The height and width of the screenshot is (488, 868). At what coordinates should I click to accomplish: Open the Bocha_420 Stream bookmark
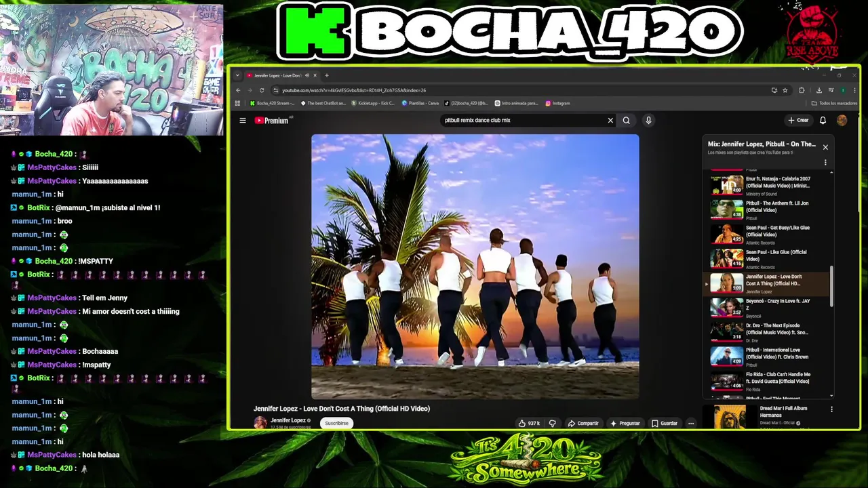[272, 104]
